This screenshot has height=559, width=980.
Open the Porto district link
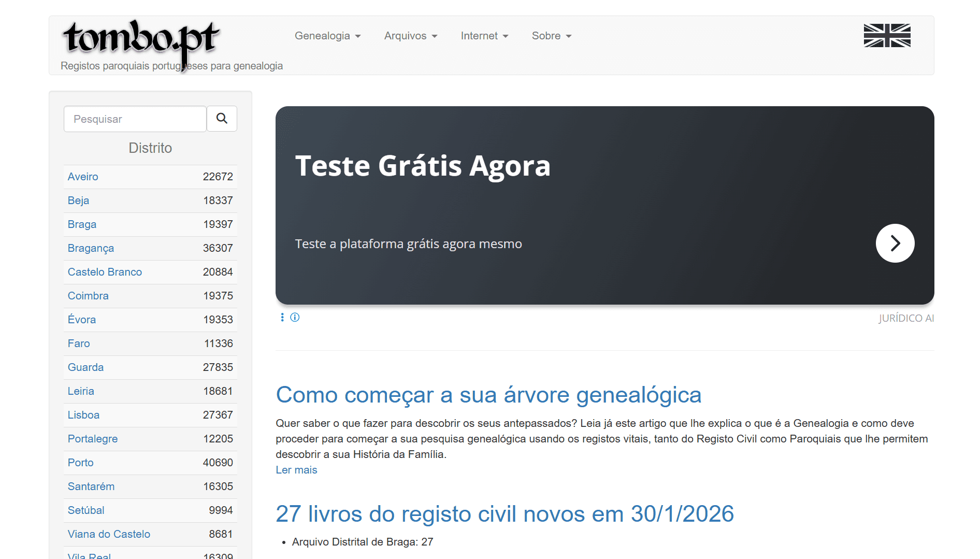click(x=81, y=463)
